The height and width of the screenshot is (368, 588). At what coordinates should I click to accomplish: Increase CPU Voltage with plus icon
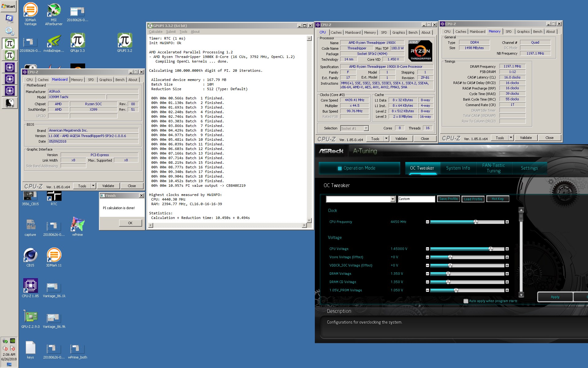pyautogui.click(x=507, y=249)
